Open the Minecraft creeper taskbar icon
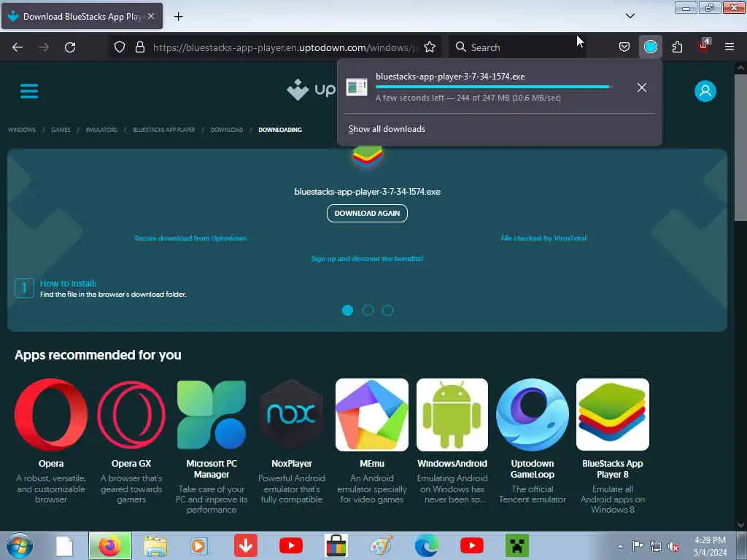The height and width of the screenshot is (560, 747). coord(517,545)
